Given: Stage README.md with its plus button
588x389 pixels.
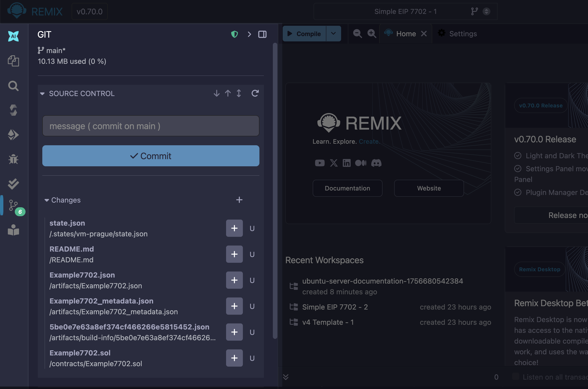Looking at the screenshot, I should [x=234, y=254].
